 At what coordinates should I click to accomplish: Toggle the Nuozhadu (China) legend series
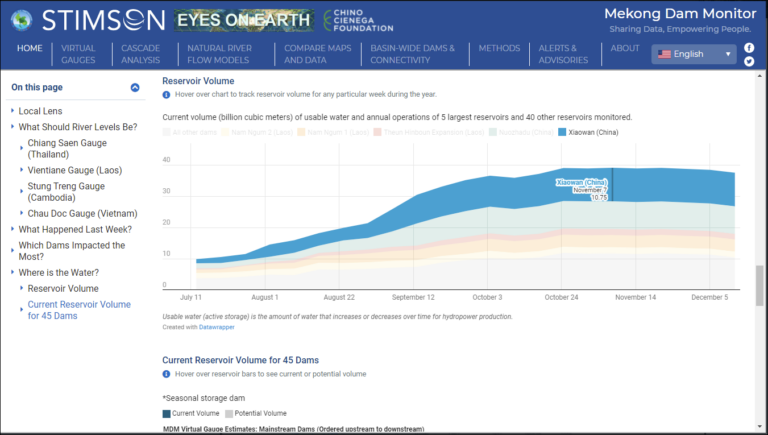pyautogui.click(x=520, y=132)
